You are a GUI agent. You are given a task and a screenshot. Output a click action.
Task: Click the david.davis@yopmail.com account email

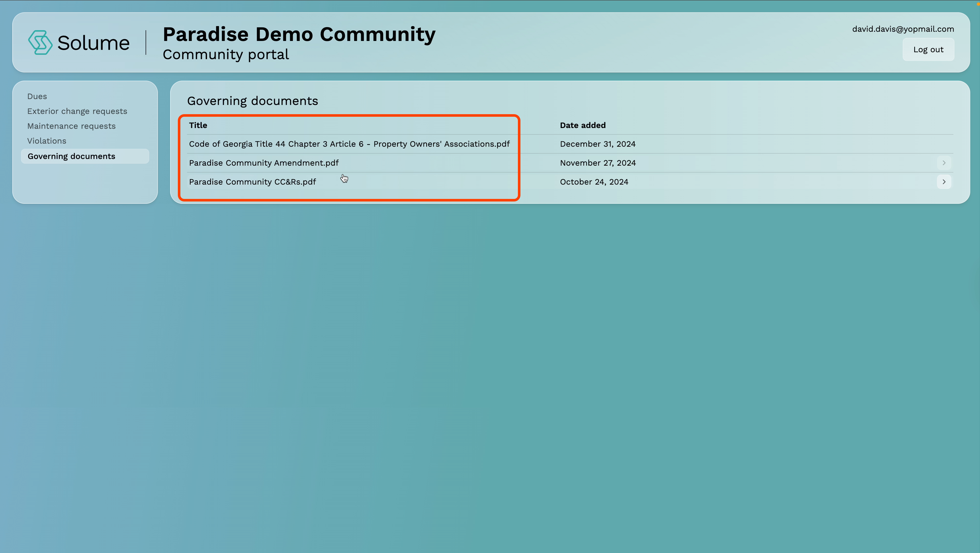903,29
